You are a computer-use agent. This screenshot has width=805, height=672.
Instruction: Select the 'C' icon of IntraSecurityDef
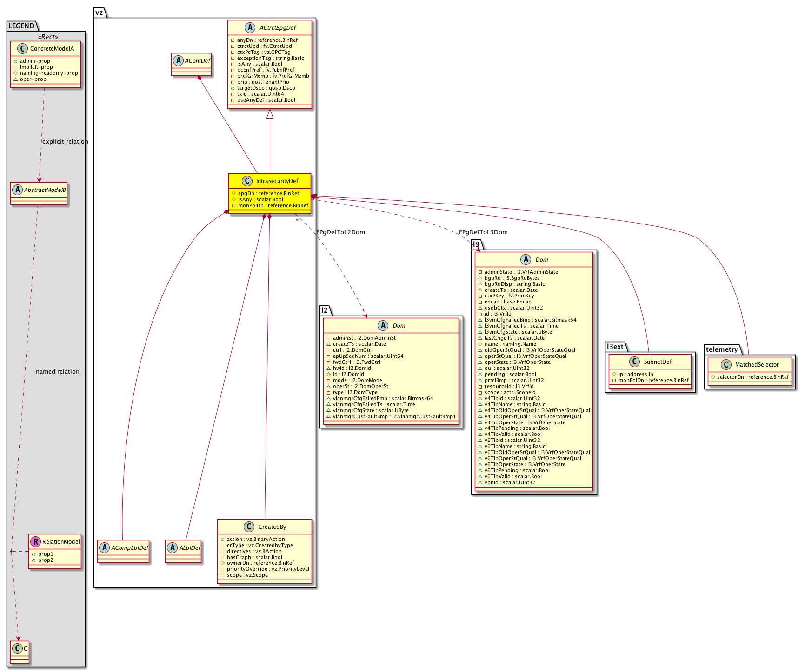247,181
